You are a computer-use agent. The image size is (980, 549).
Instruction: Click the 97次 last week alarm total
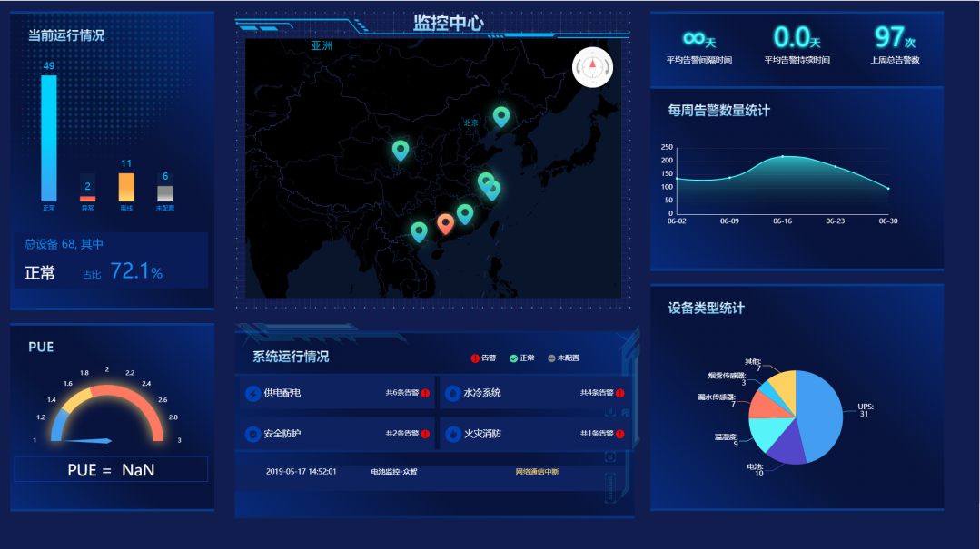tap(895, 37)
